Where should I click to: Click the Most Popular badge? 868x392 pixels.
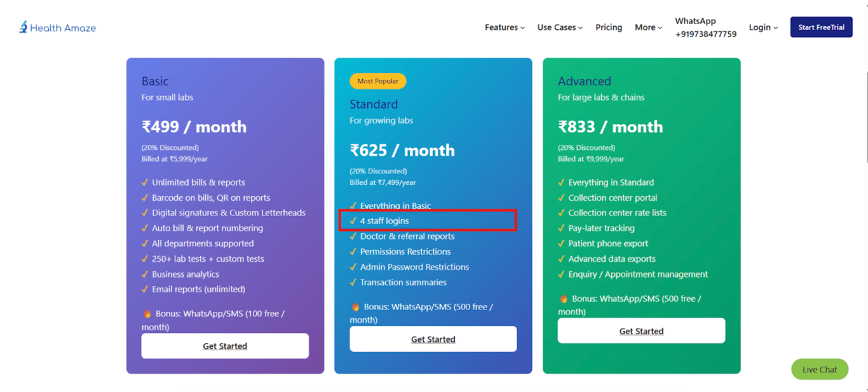[x=377, y=81]
